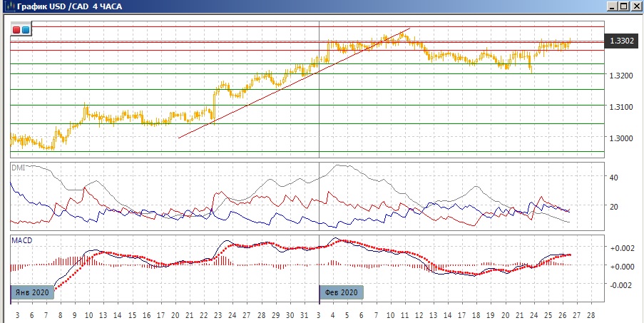
Task: Click the +0.002 level on MACD scale
Action: 618,247
